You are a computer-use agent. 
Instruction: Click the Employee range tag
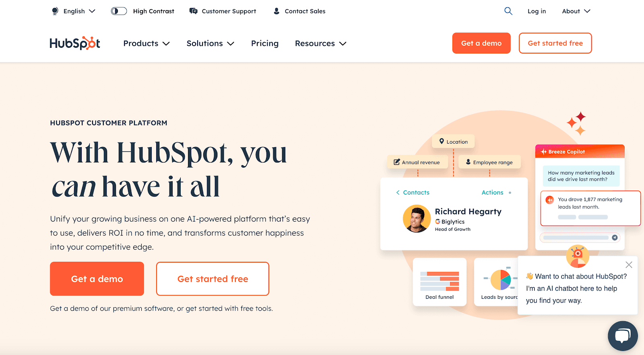pos(489,162)
